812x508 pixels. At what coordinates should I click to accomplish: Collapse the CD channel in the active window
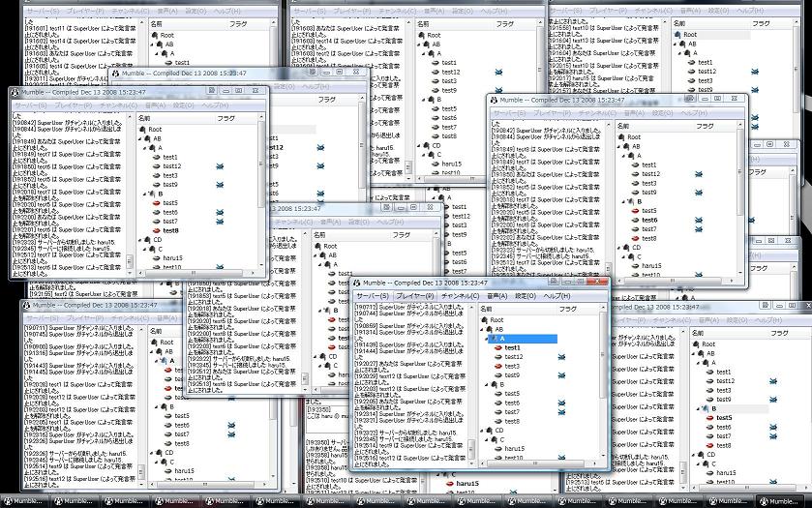[x=482, y=431]
